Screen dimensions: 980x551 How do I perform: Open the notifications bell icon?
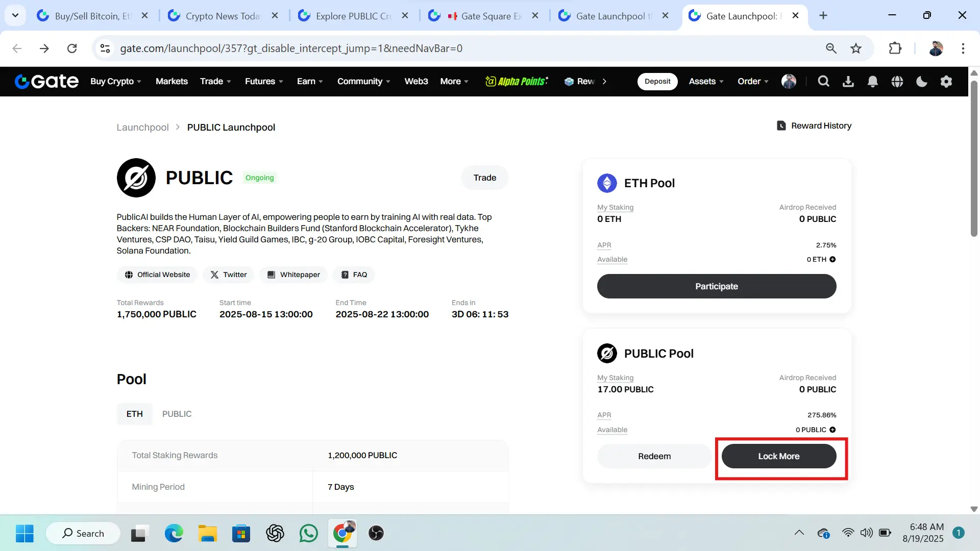coord(873,81)
